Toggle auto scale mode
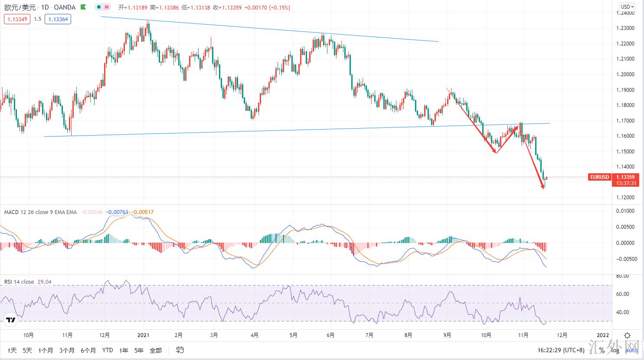This screenshot has height=360, width=644. point(631,350)
